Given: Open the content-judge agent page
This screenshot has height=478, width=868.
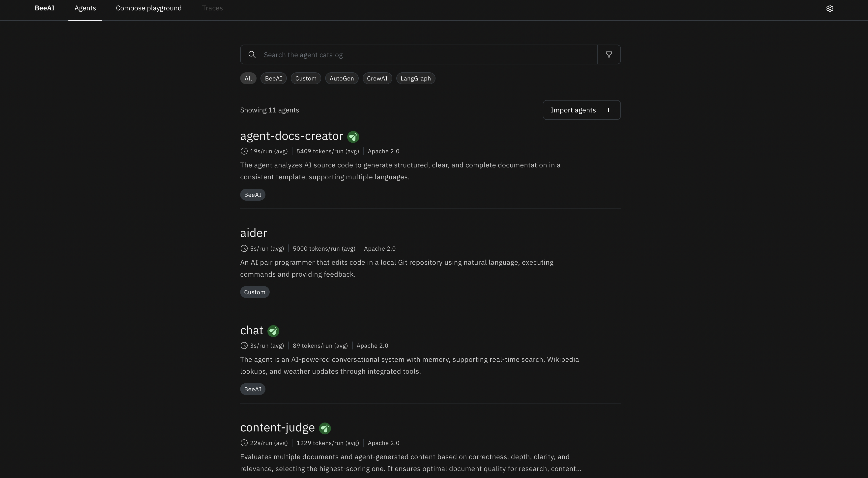Looking at the screenshot, I should [277, 427].
